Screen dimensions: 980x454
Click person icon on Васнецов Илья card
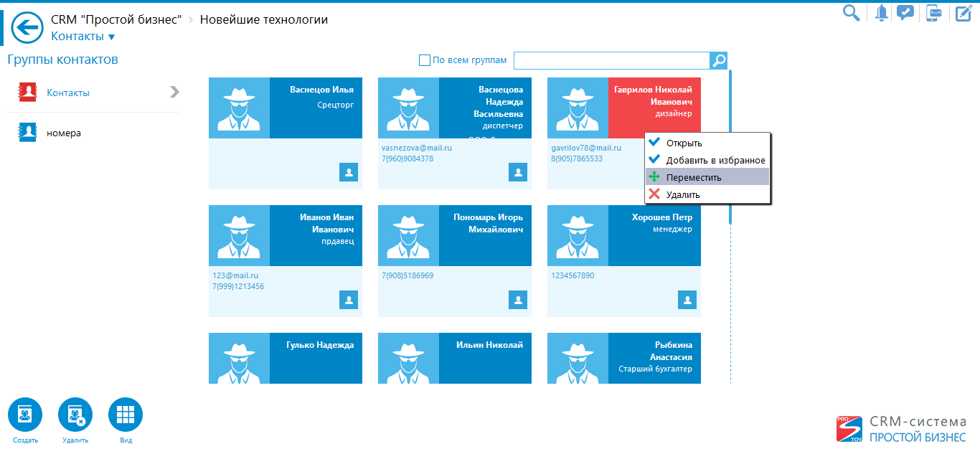click(x=349, y=172)
